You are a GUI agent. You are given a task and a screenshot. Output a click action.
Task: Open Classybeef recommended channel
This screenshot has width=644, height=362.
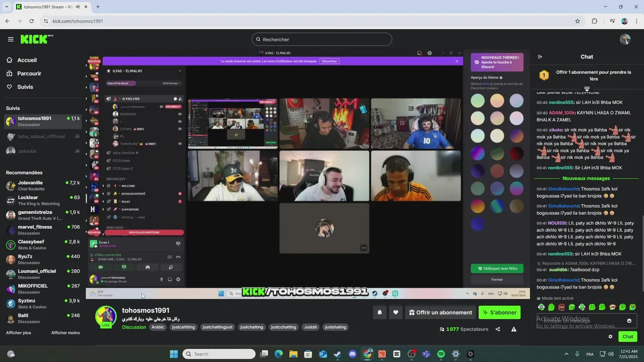[x=43, y=245]
